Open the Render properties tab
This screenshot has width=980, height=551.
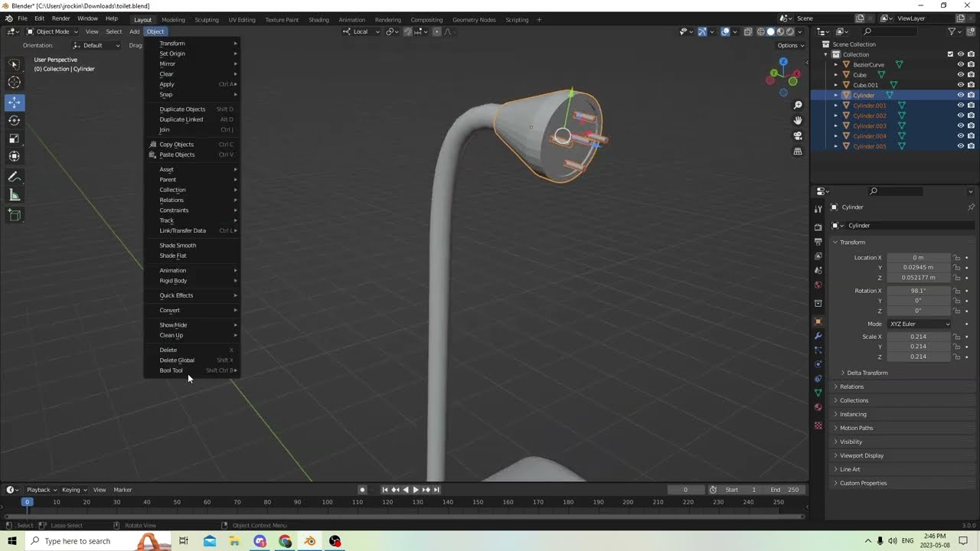point(818,227)
